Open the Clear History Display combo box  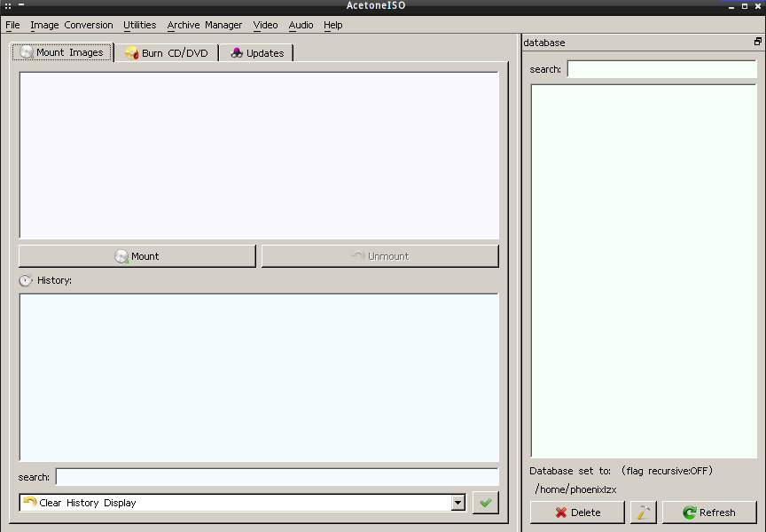pos(242,503)
